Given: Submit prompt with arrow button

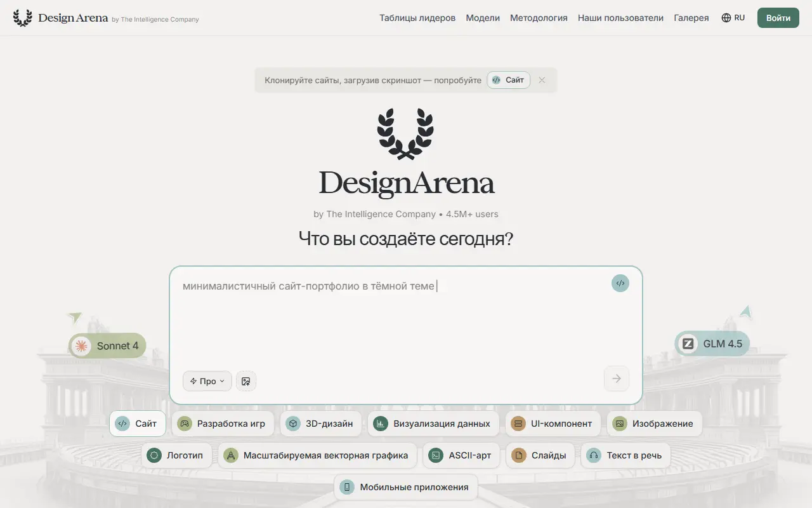Looking at the screenshot, I should click(617, 378).
